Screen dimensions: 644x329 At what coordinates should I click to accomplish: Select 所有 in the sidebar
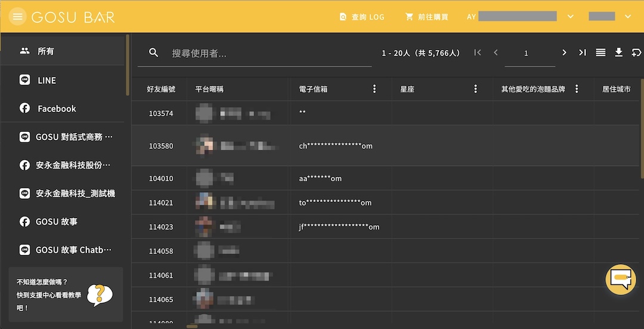point(63,51)
